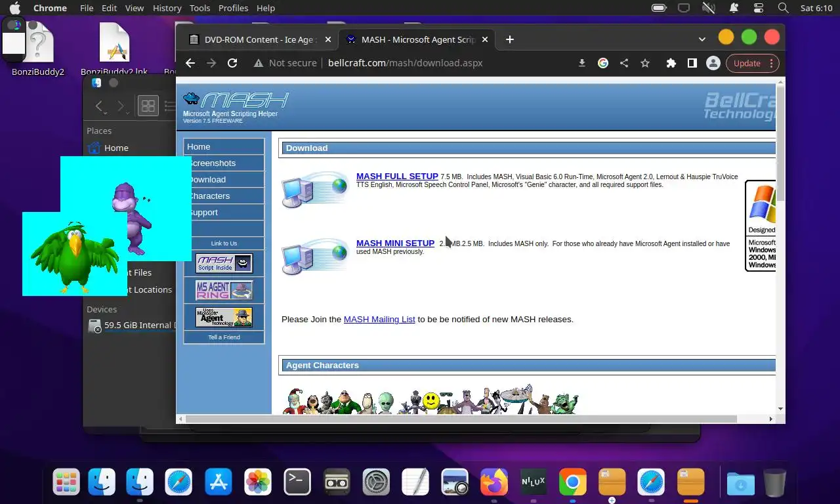840x504 pixels.
Task: Open a new tab with the plus button
Action: click(x=509, y=39)
